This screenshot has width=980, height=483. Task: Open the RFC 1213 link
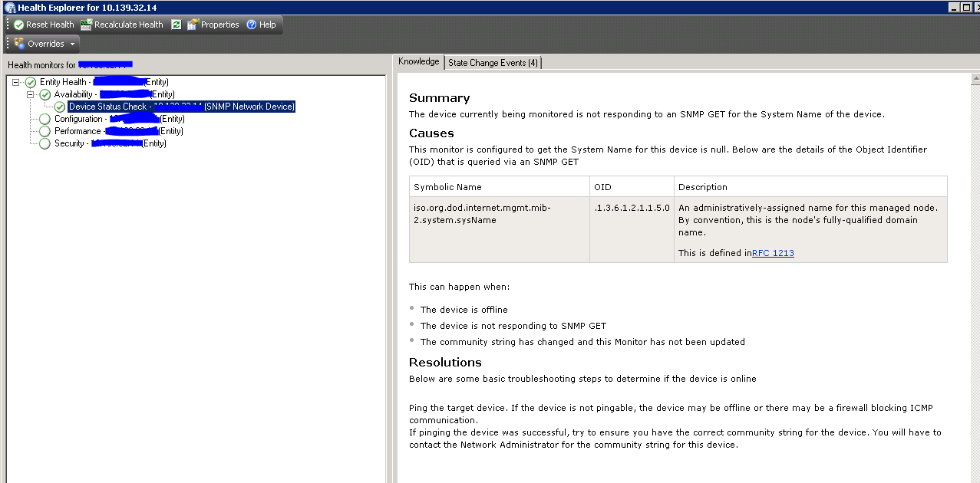pyautogui.click(x=773, y=253)
